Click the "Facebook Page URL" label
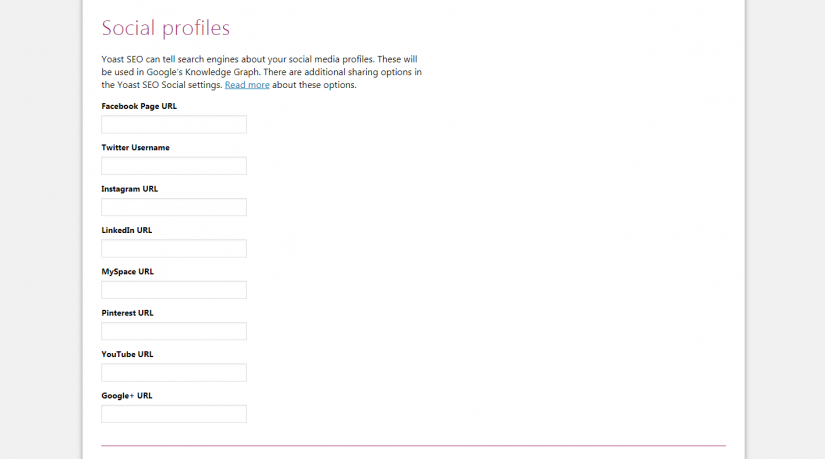The width and height of the screenshot is (825, 459). click(139, 106)
